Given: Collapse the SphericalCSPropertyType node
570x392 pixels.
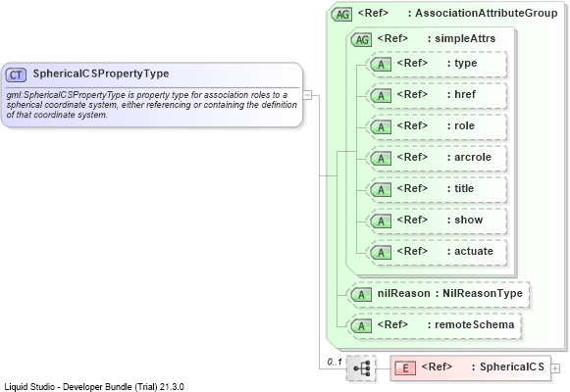Looking at the screenshot, I should pos(307,95).
